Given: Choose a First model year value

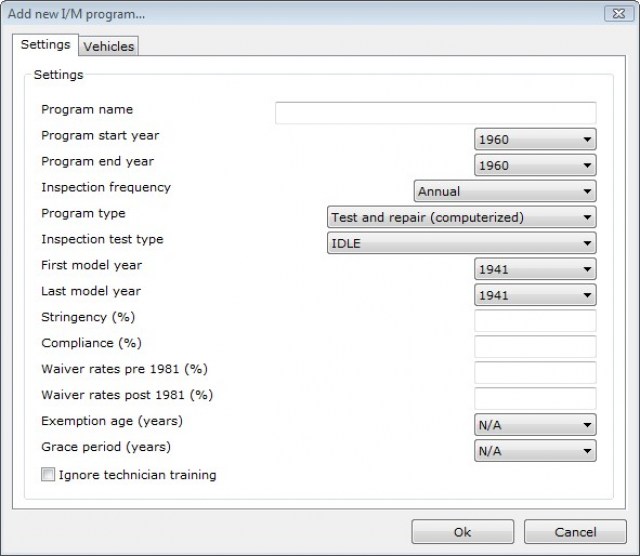Looking at the screenshot, I should (535, 269).
